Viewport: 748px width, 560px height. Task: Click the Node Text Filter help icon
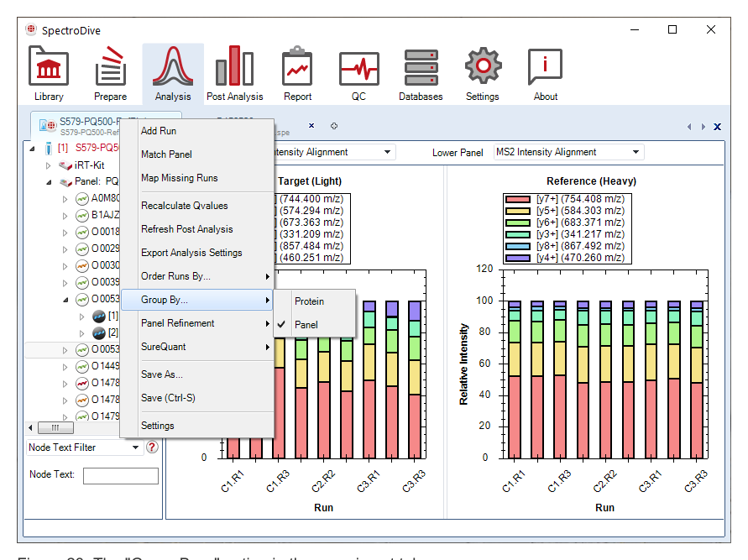pos(152,447)
